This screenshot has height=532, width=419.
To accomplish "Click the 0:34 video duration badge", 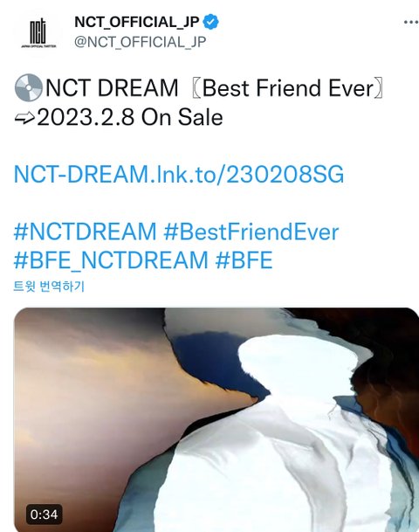I will (x=44, y=515).
